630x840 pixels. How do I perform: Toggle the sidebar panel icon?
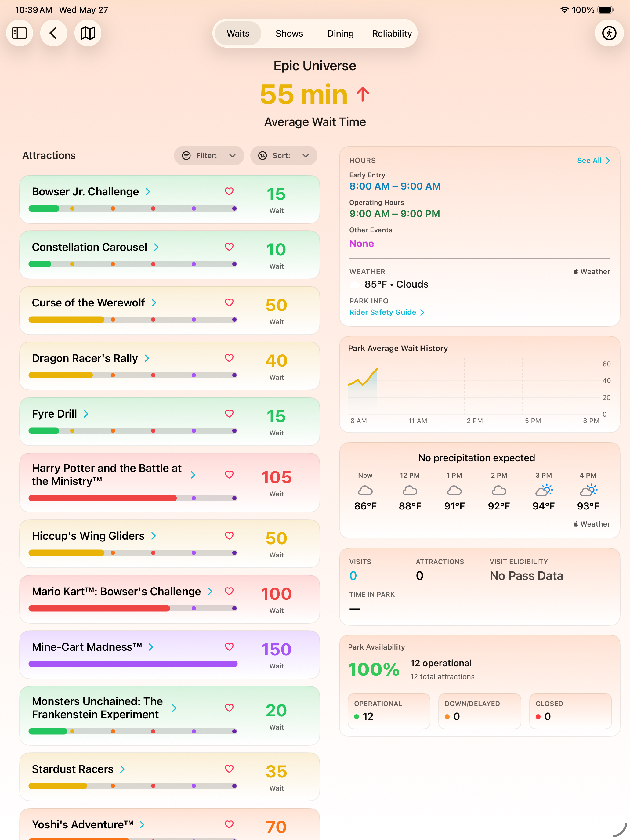[x=19, y=33]
